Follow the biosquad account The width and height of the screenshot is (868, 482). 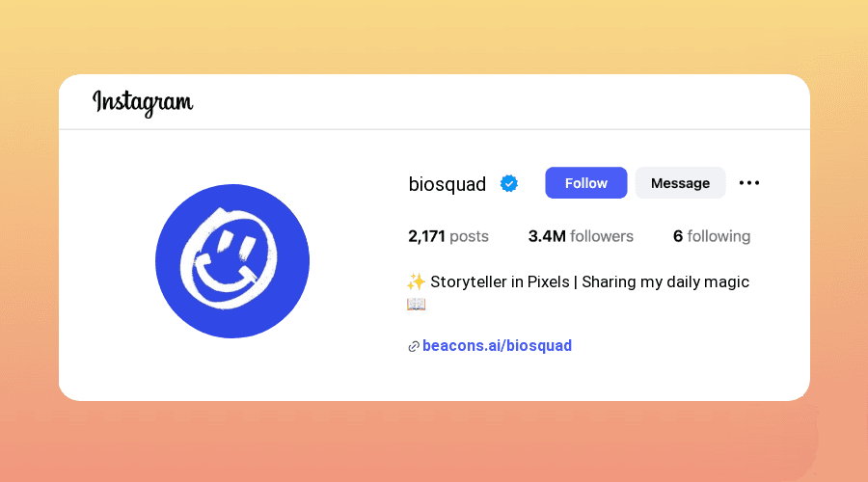point(586,182)
